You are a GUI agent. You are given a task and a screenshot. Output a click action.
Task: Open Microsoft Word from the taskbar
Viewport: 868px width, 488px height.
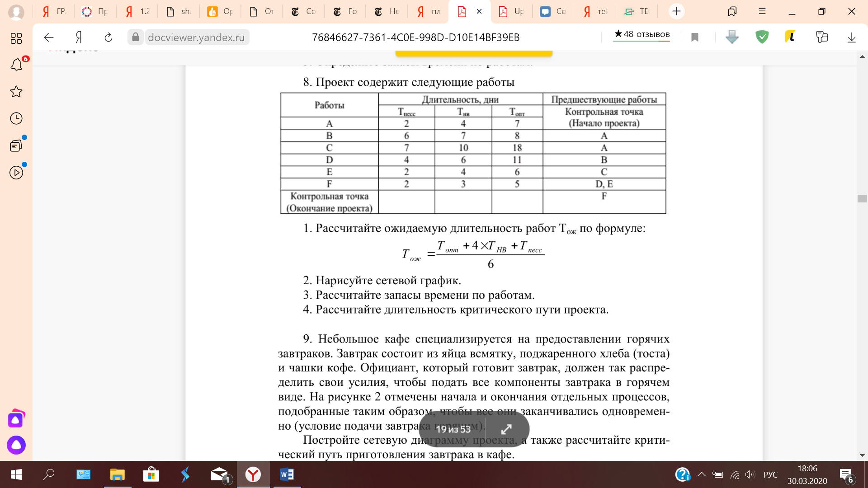click(287, 474)
